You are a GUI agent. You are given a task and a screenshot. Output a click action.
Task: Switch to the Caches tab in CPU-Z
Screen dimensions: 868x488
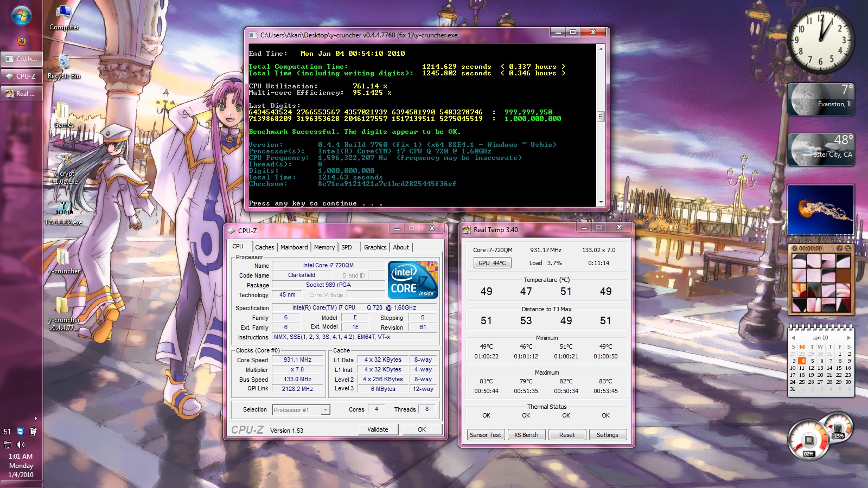click(264, 247)
